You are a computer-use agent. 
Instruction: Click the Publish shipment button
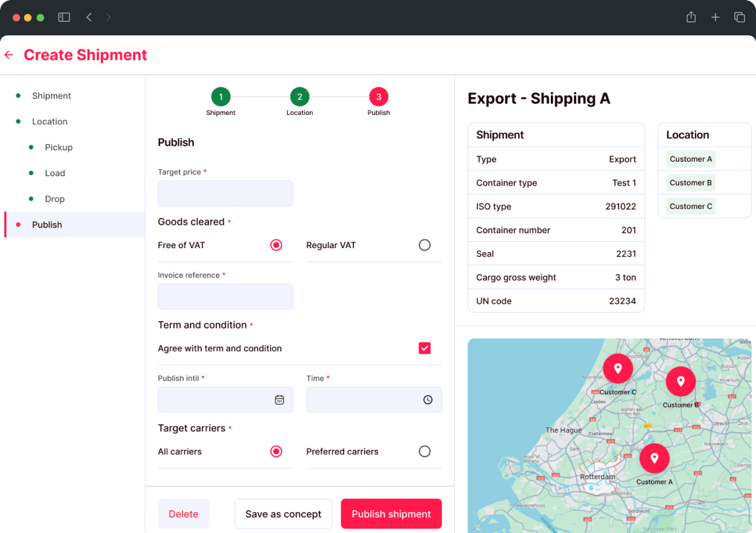point(391,514)
